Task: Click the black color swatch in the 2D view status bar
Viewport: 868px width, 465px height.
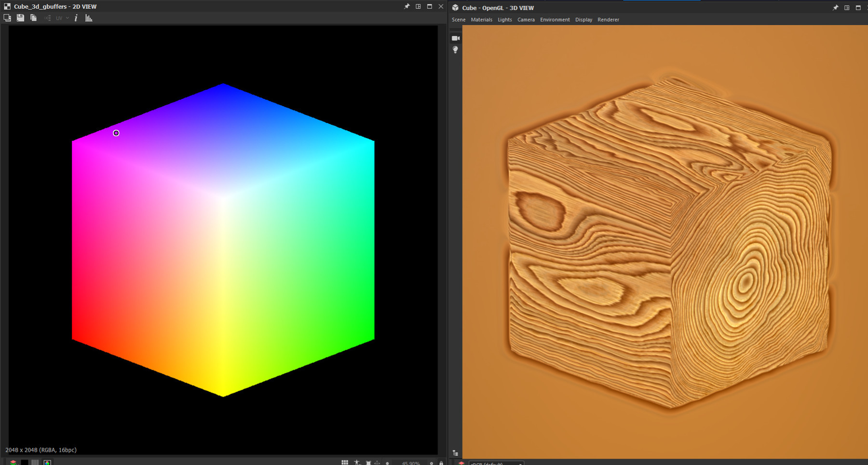Action: coord(24,462)
